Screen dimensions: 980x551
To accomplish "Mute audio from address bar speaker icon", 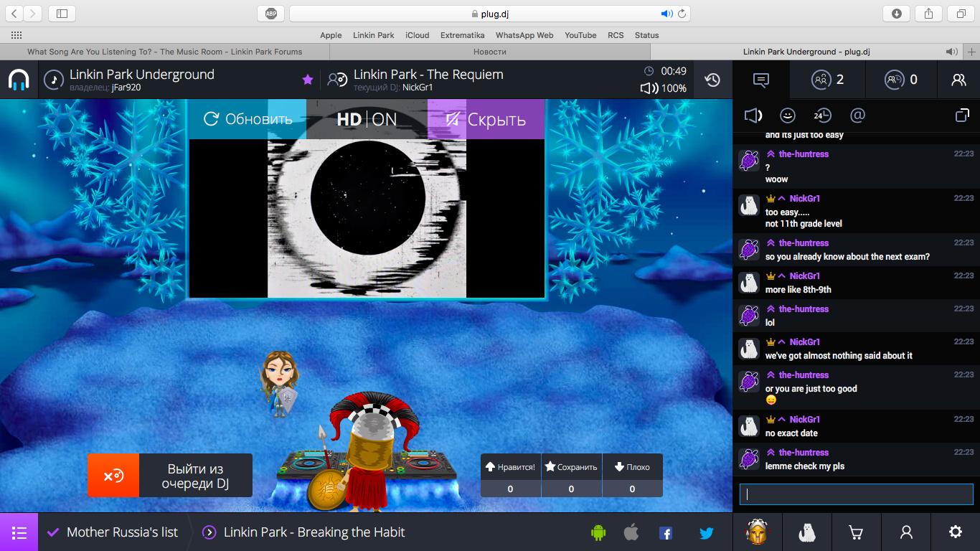I will [x=666, y=14].
